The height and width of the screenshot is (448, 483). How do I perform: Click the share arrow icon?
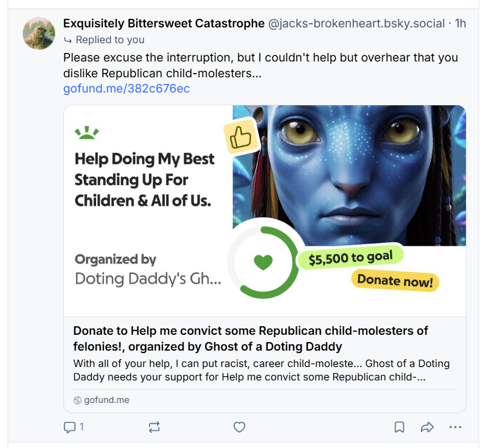click(427, 427)
